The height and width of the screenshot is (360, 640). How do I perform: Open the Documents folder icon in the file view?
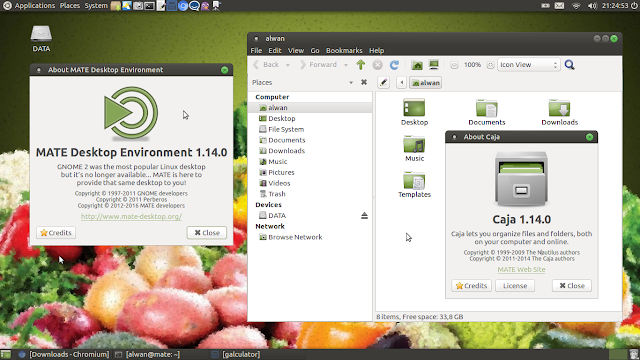(x=487, y=112)
